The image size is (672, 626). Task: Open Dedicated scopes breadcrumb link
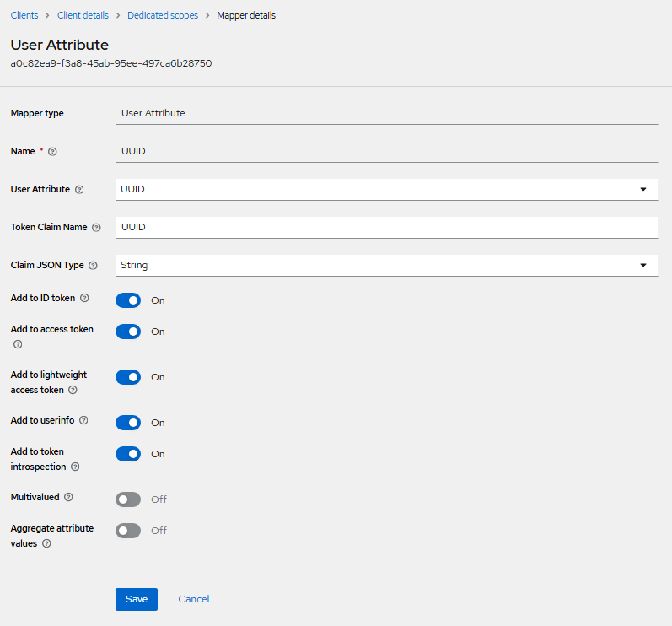click(x=163, y=15)
